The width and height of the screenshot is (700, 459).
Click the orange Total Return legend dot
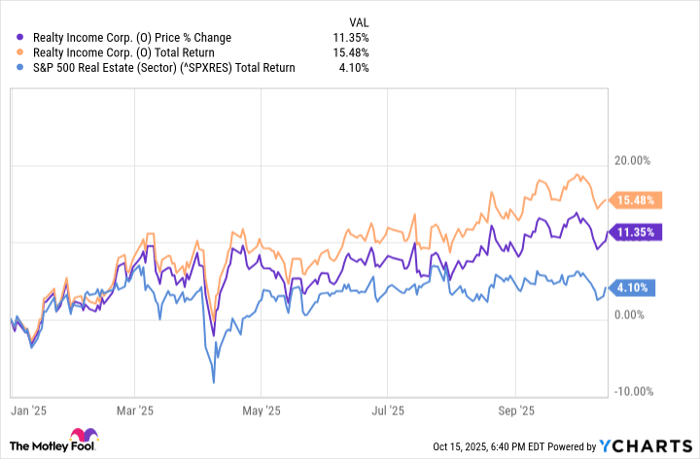click(21, 52)
